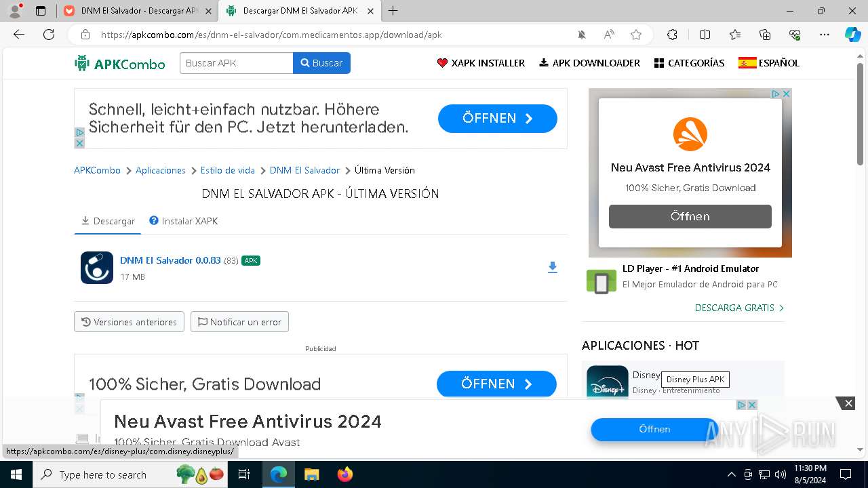Click LD Player - #1 Android Emulator title
Screen dimensions: 868x488
[690, 268]
